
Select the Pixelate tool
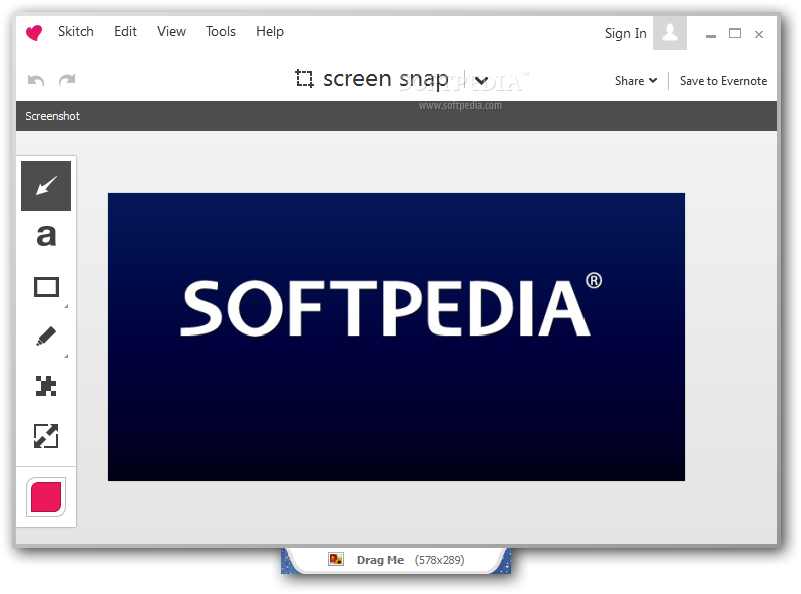46,386
